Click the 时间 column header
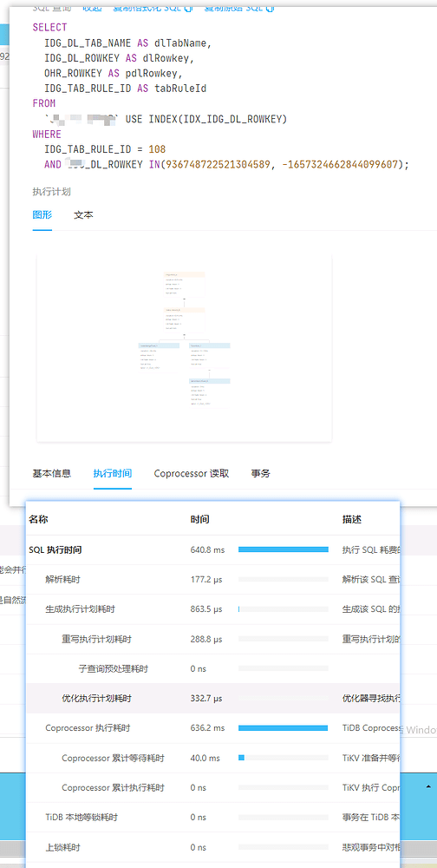 (x=199, y=520)
